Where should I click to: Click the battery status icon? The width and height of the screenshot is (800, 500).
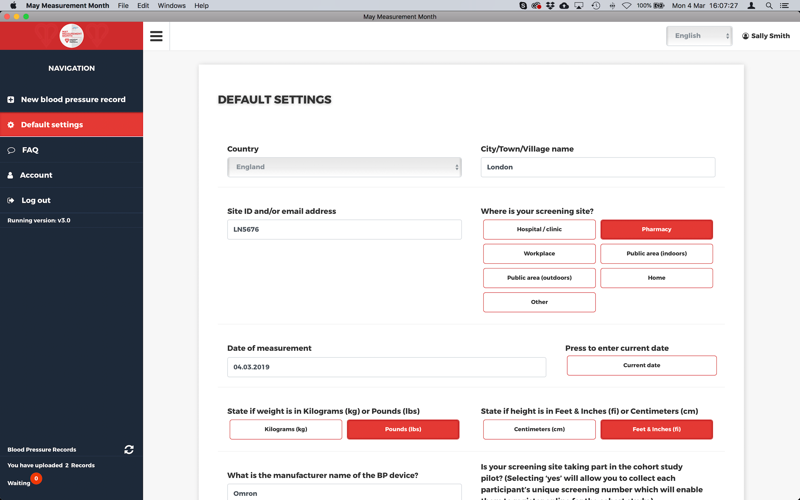click(659, 6)
